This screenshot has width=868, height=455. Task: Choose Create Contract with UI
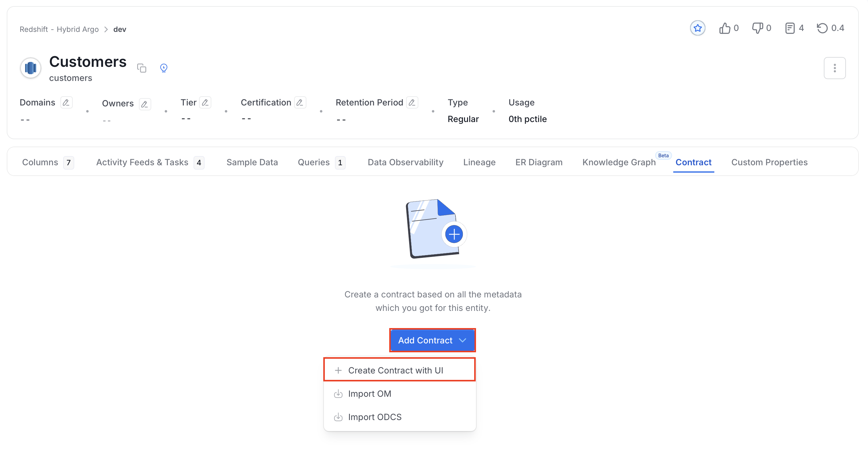(399, 370)
